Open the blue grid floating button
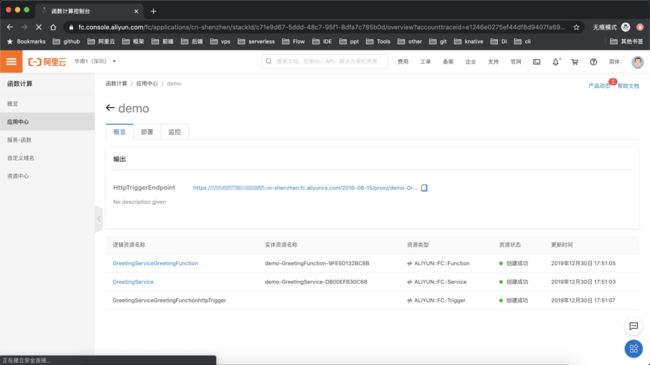The width and height of the screenshot is (650, 365). 633,348
